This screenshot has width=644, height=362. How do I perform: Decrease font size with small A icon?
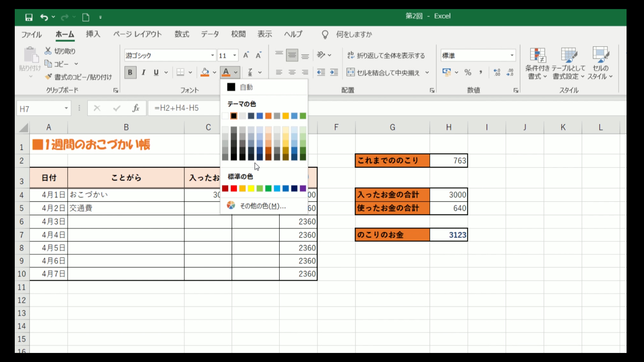(x=259, y=55)
